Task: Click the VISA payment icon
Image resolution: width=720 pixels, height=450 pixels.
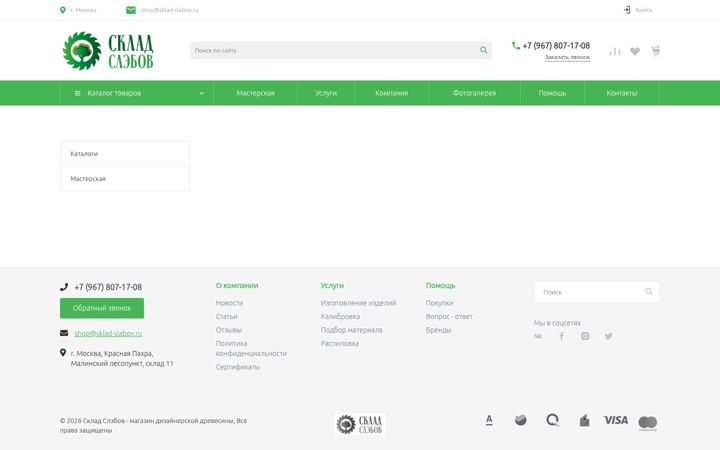Action: click(x=616, y=420)
